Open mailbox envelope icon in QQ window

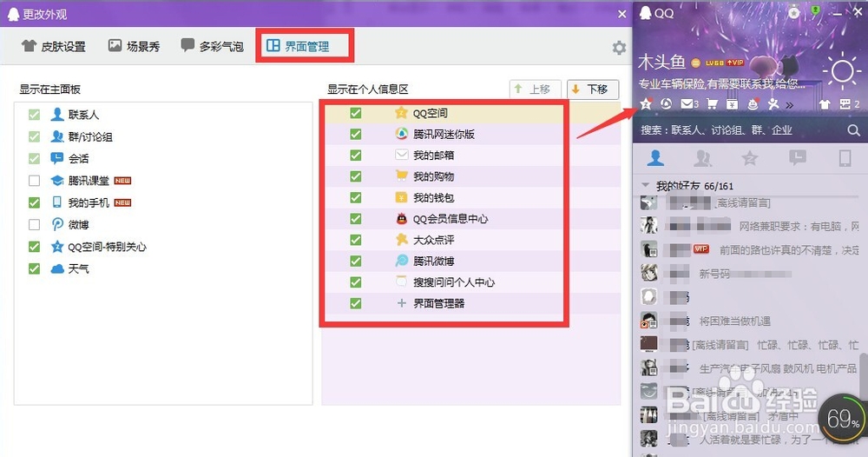point(687,103)
